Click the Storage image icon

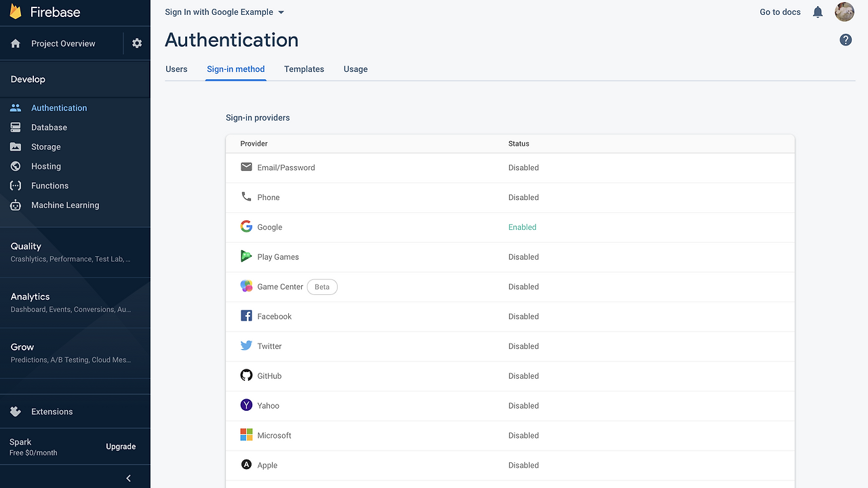16,147
